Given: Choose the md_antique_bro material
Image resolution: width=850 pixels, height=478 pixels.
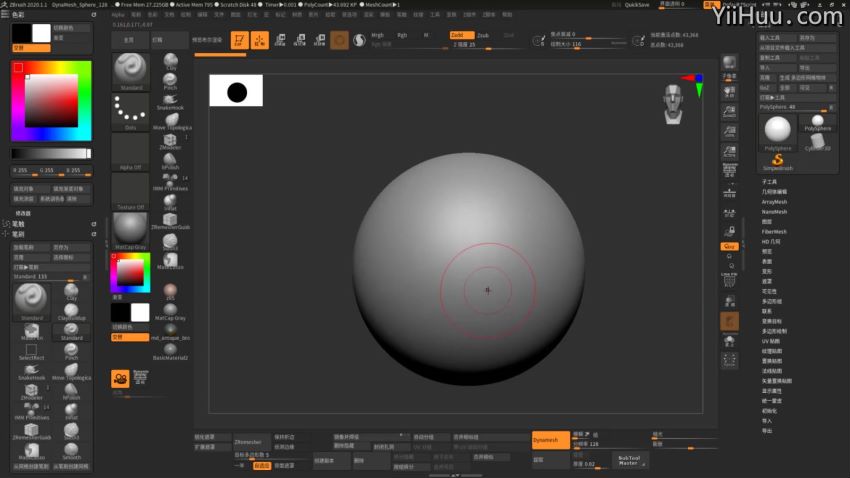Looking at the screenshot, I should click(170, 332).
